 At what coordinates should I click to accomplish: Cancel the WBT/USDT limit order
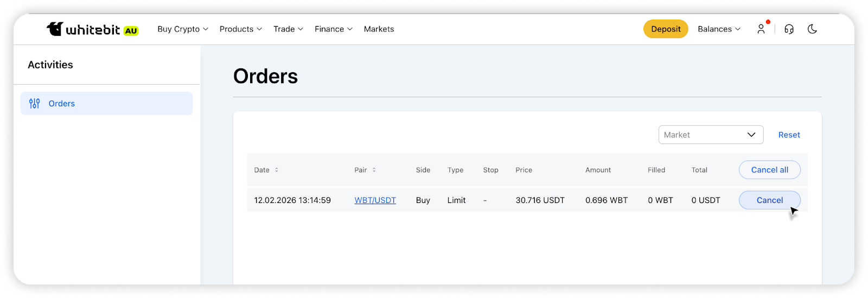(769, 200)
